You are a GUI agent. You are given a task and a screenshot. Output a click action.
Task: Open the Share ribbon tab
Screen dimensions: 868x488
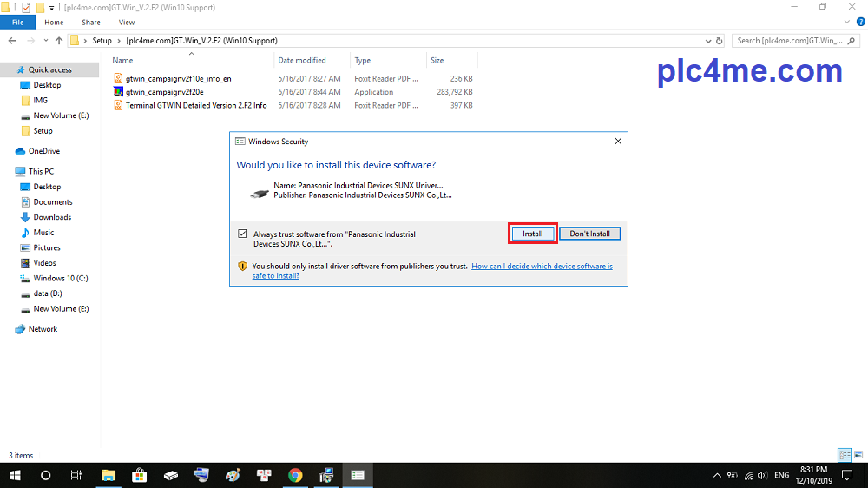[x=90, y=23]
